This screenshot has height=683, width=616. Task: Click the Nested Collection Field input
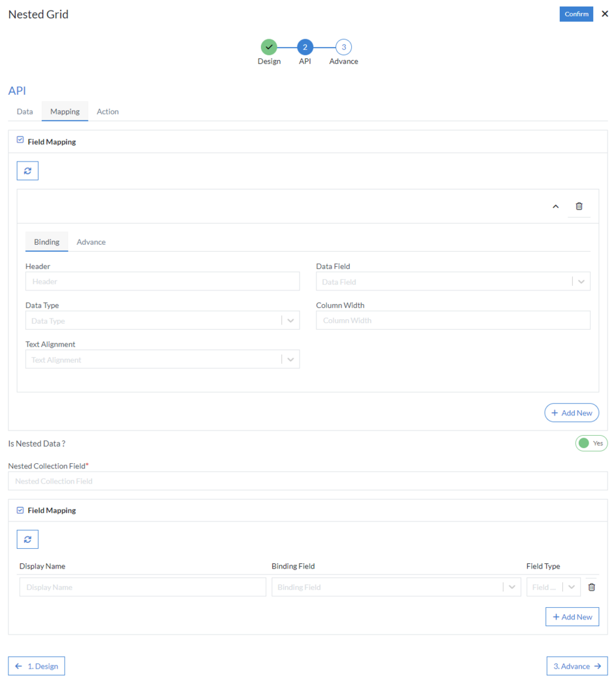click(x=307, y=481)
